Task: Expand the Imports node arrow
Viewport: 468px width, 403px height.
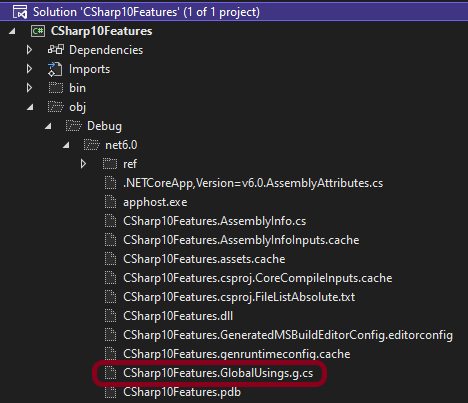Action: (x=29, y=69)
